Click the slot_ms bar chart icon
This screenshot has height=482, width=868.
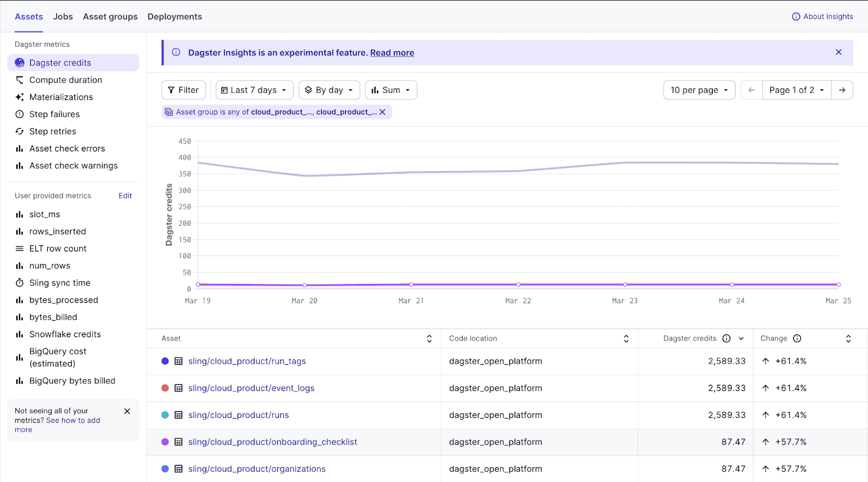[x=20, y=214]
